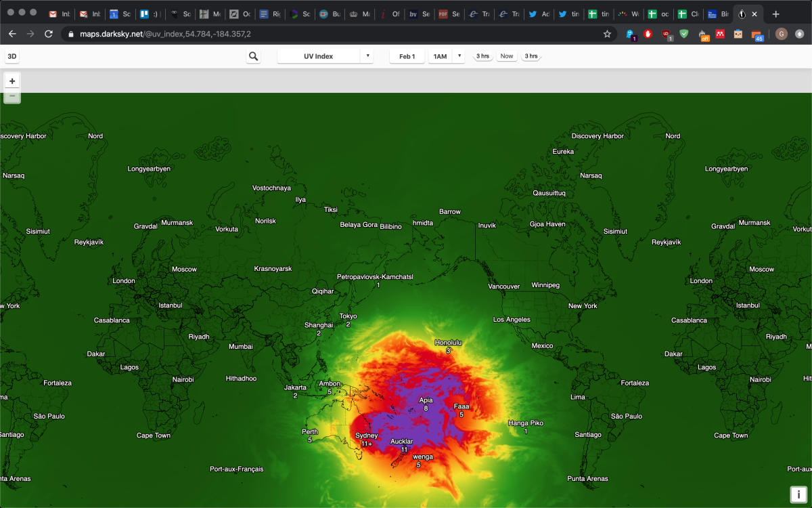Open a new browser tab
812x508 pixels.
point(775,14)
